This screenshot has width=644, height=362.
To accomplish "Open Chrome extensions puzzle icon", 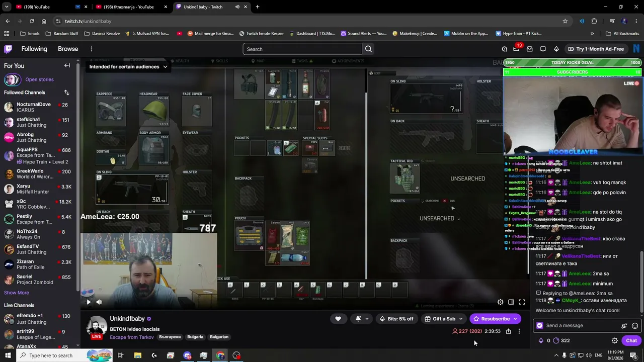I will [x=594, y=21].
